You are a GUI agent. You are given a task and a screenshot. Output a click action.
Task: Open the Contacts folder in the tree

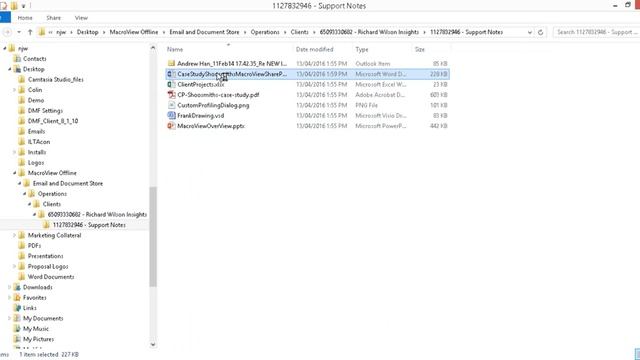(x=34, y=59)
